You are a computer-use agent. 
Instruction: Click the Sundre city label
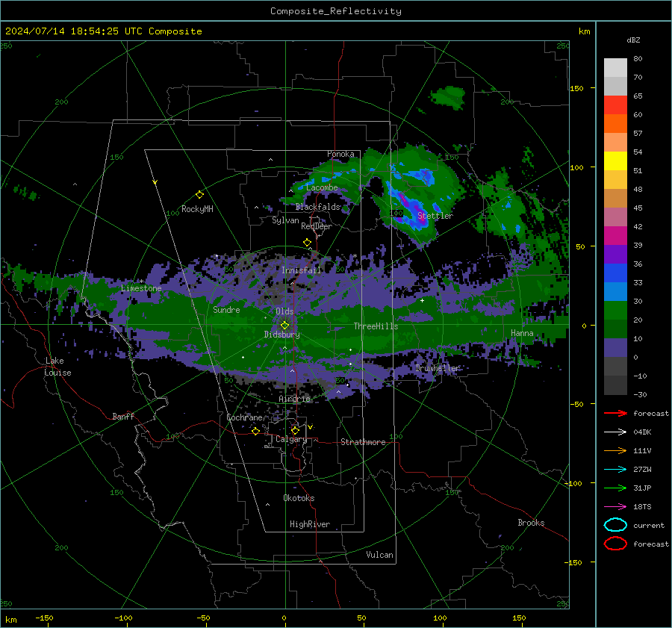226,309
